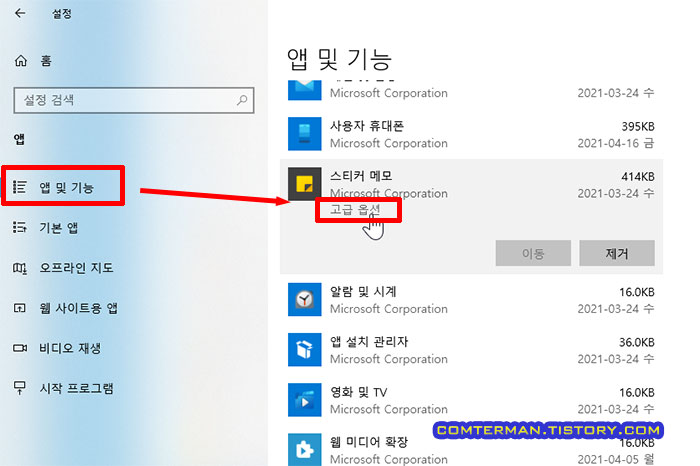Open the Home (홈) settings page
Screen dimensions: 700x466
pyautogui.click(x=46, y=61)
